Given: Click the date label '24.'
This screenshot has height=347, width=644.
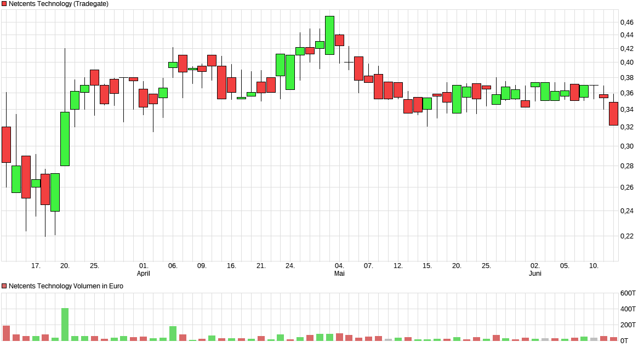Looking at the screenshot, I should point(290,266).
